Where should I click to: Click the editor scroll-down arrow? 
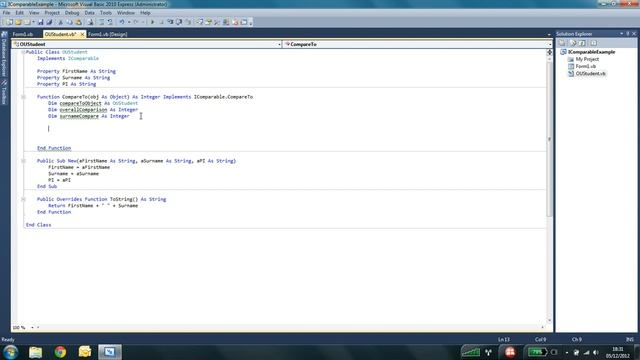point(549,320)
